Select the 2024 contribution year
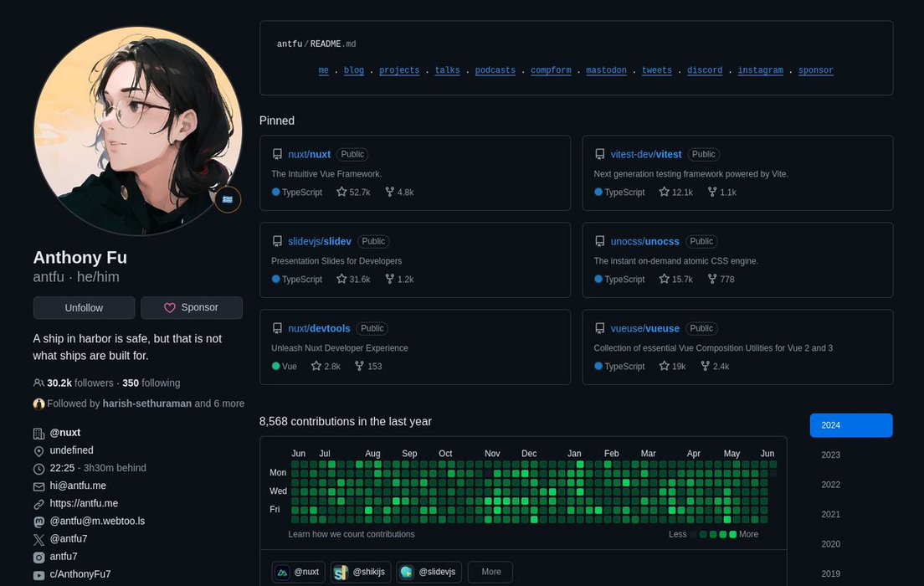Viewport: 924px width, 586px height. point(850,425)
